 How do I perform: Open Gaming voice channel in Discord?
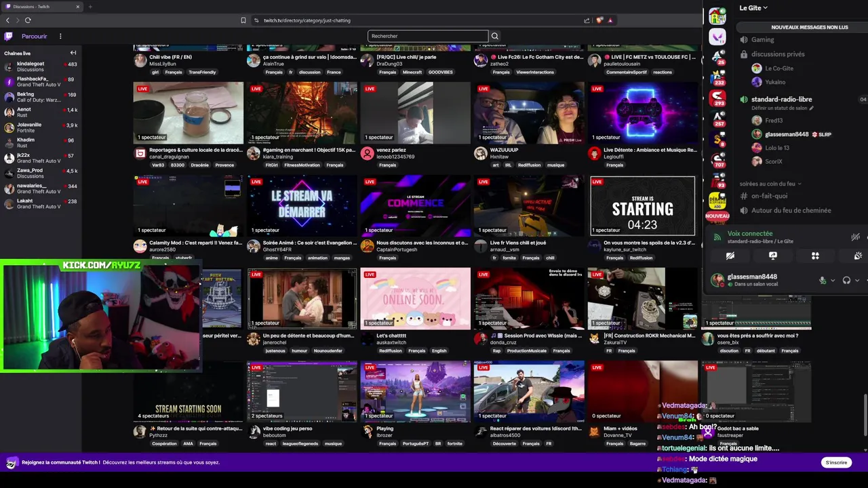click(x=762, y=40)
